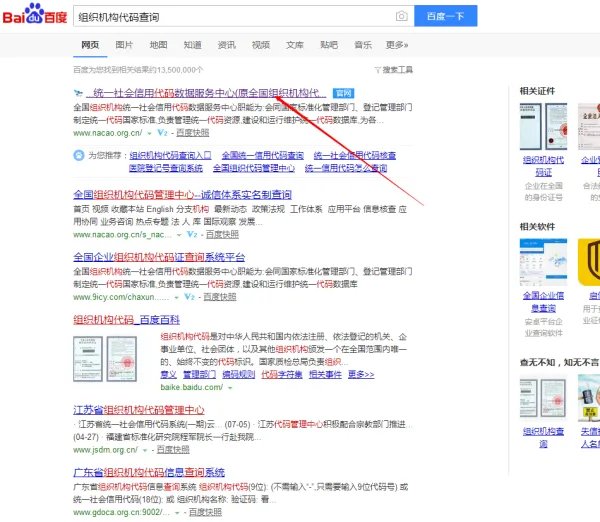This screenshot has height=522, width=600.
Task: Switch to the 视频 tab
Action: pos(261,45)
